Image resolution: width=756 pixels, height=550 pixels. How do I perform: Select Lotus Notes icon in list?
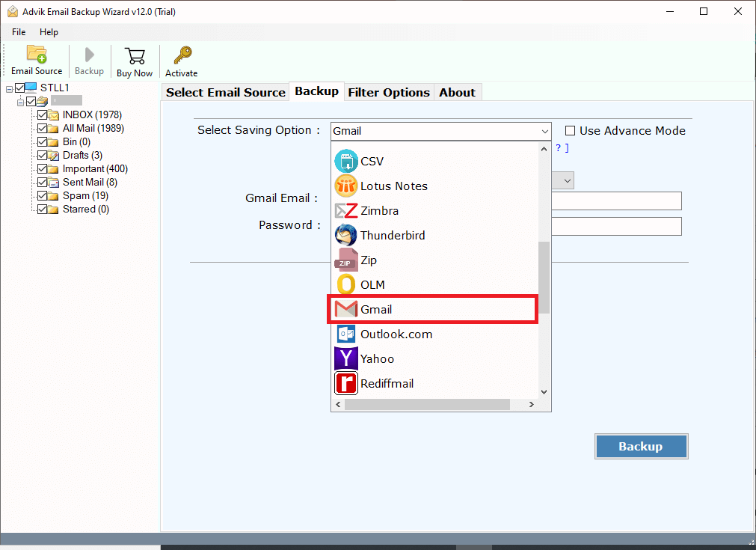click(345, 186)
